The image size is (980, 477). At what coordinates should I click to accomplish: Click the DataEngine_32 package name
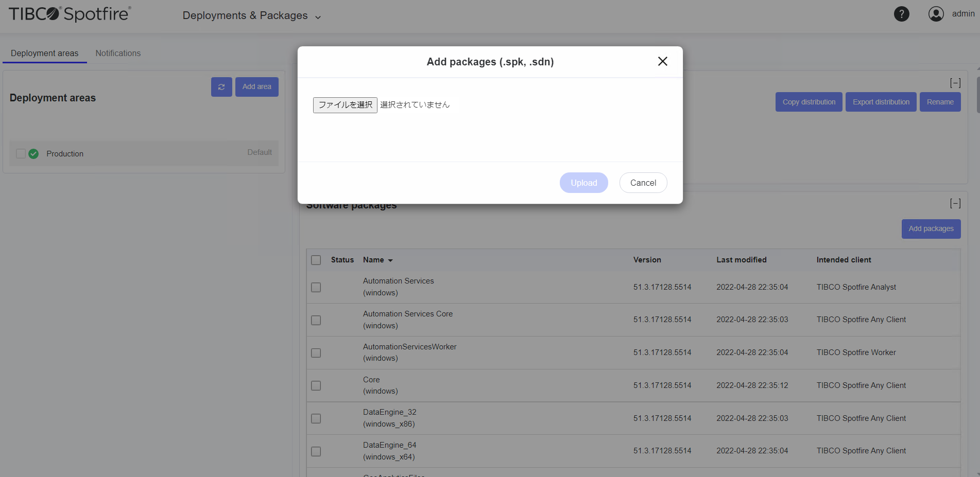point(390,412)
